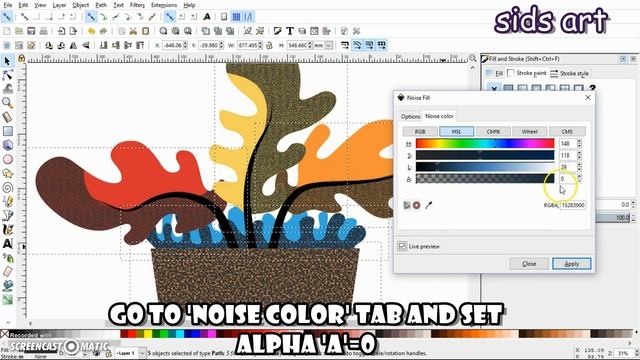Image resolution: width=640 pixels, height=360 pixels.
Task: Click the H hue rainbow slider
Action: [485, 144]
